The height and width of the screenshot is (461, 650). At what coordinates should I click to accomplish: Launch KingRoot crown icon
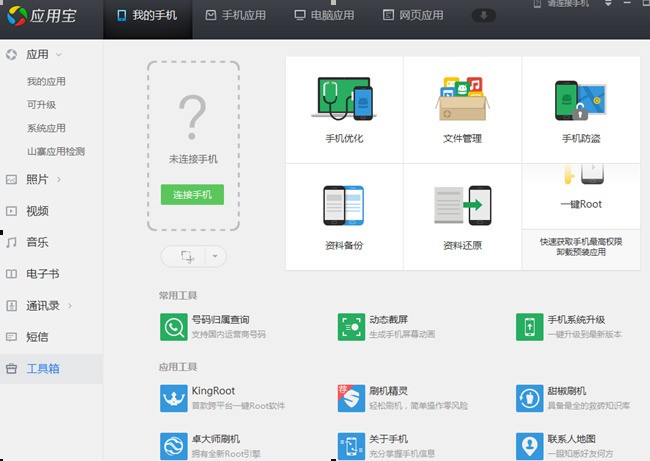174,398
